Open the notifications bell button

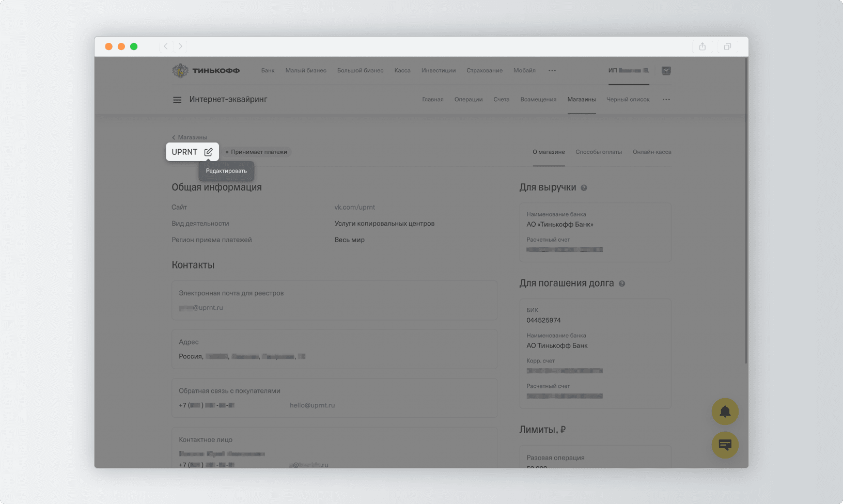click(725, 412)
